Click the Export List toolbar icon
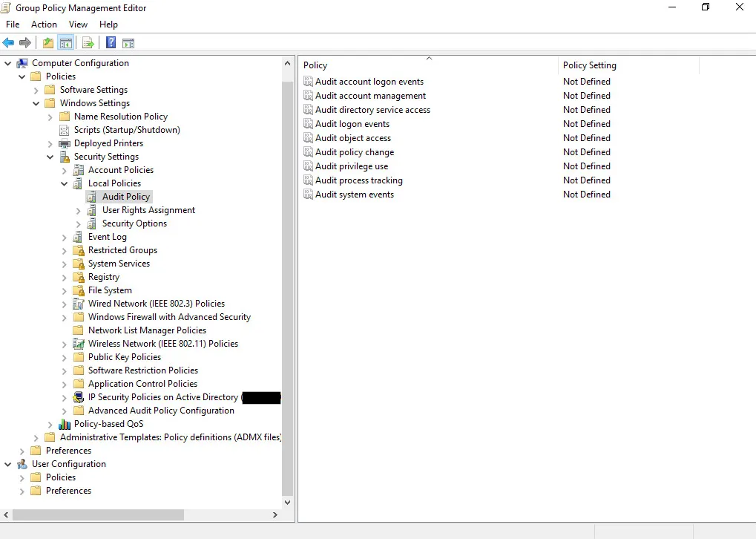756x539 pixels. pos(88,42)
